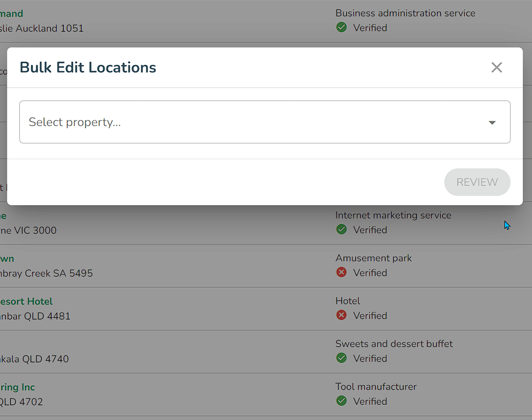This screenshot has width=532, height=420.
Task: Click the Internet marketing service category text
Action: pos(393,215)
